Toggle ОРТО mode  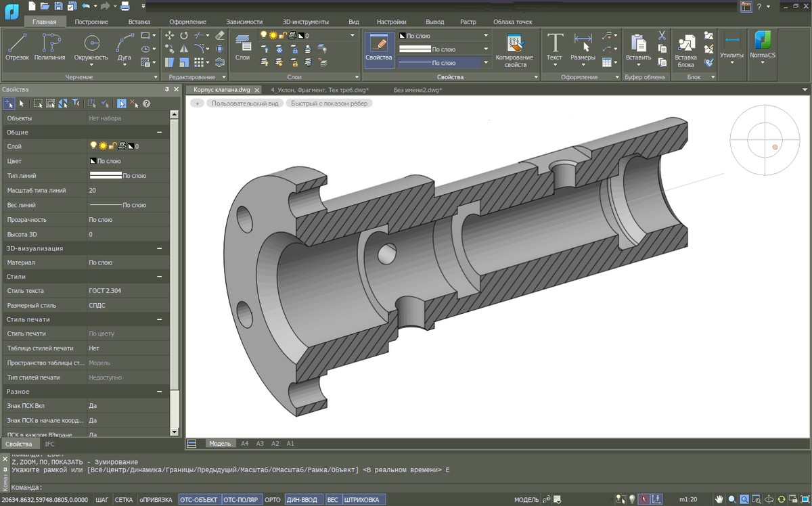point(273,500)
